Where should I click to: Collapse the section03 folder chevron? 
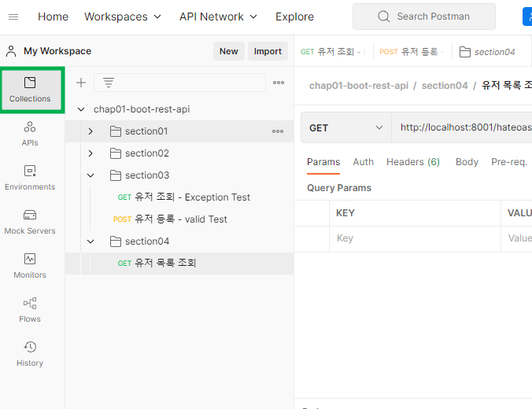91,175
